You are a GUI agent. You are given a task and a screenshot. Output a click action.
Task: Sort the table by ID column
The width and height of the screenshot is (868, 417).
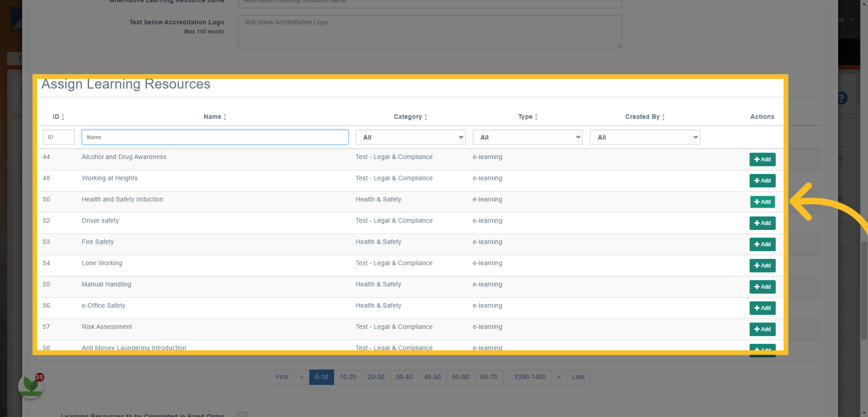[59, 117]
